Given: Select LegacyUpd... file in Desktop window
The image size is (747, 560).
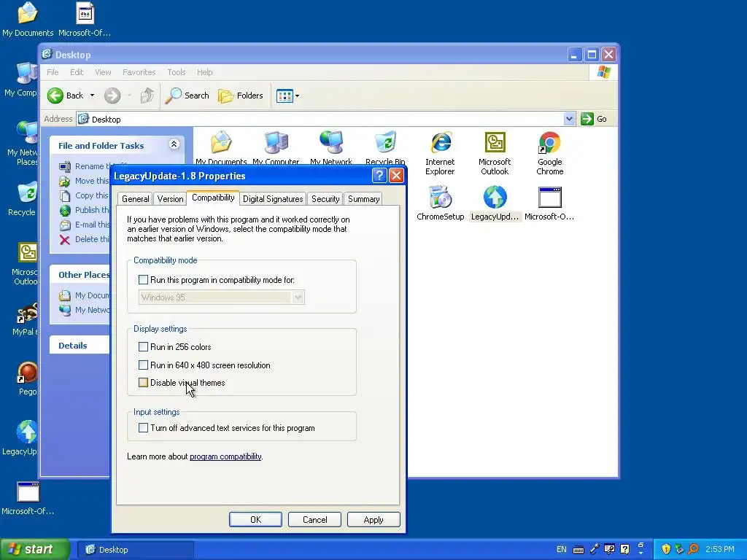Looking at the screenshot, I should tap(495, 204).
